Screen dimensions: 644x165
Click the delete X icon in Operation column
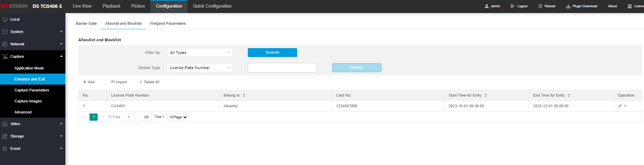point(625,106)
